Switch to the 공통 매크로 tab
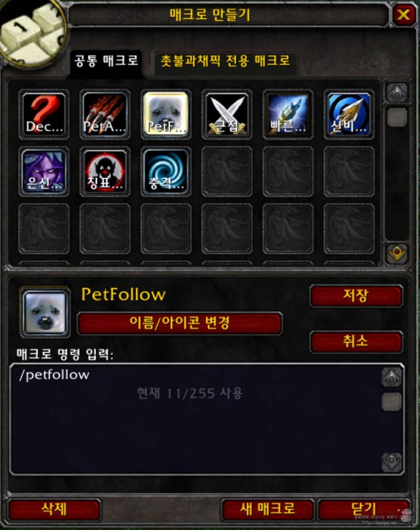 tap(106, 61)
